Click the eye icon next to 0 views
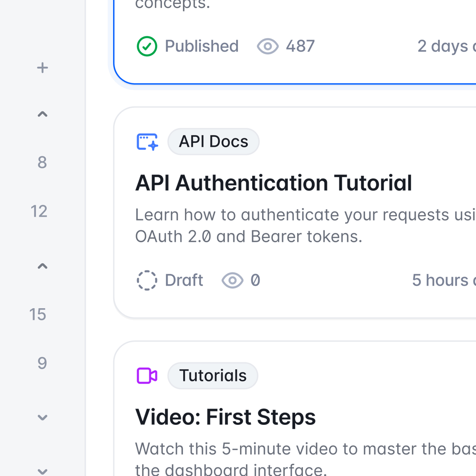The width and height of the screenshot is (476, 476). coord(232,280)
